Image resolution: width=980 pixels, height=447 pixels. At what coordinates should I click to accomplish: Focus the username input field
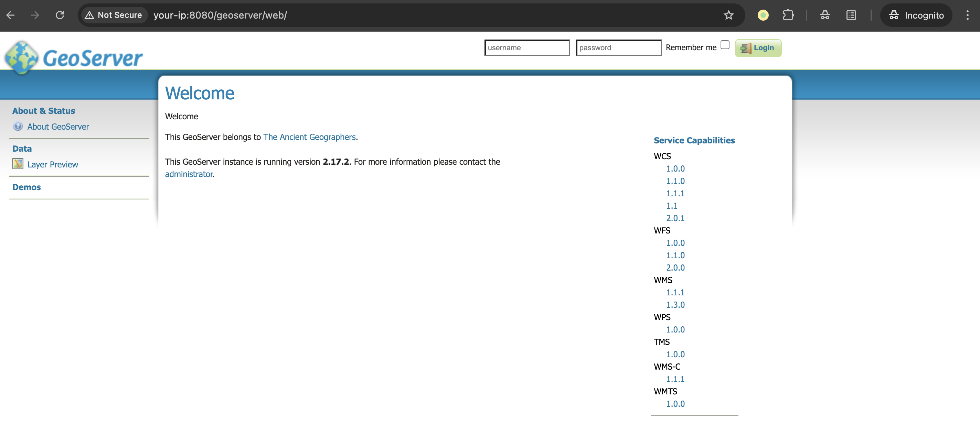[x=527, y=48]
